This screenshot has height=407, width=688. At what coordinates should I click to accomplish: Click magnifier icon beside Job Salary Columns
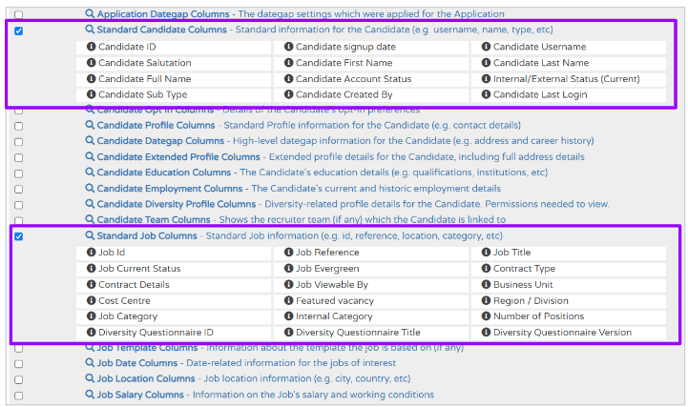[90, 394]
